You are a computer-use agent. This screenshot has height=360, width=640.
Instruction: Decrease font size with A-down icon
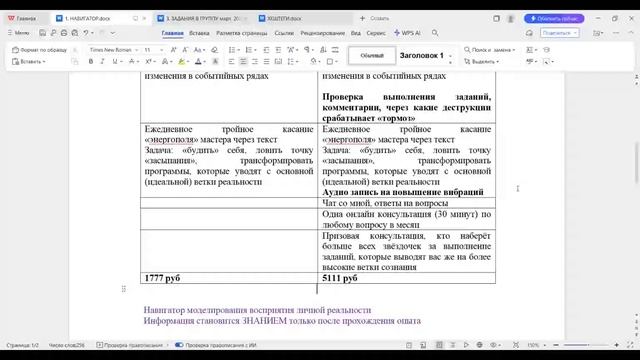click(185, 50)
